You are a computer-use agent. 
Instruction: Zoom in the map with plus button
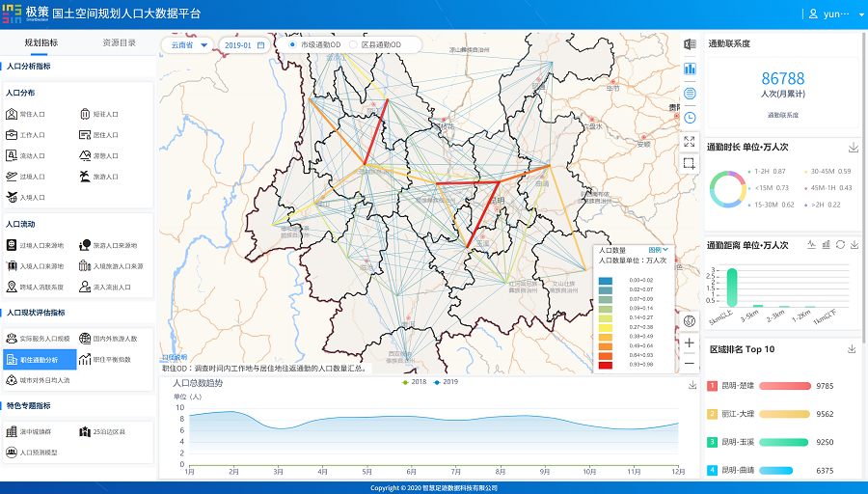pyautogui.click(x=690, y=343)
